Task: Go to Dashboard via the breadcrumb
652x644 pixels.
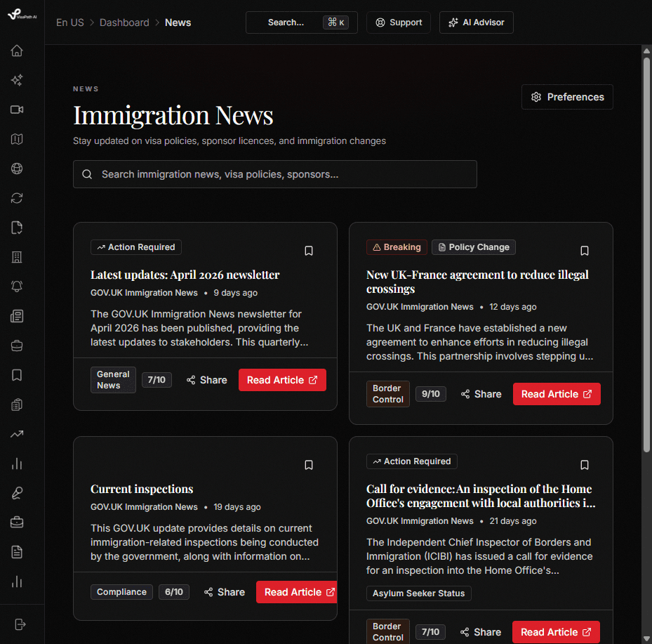Action: (x=124, y=22)
